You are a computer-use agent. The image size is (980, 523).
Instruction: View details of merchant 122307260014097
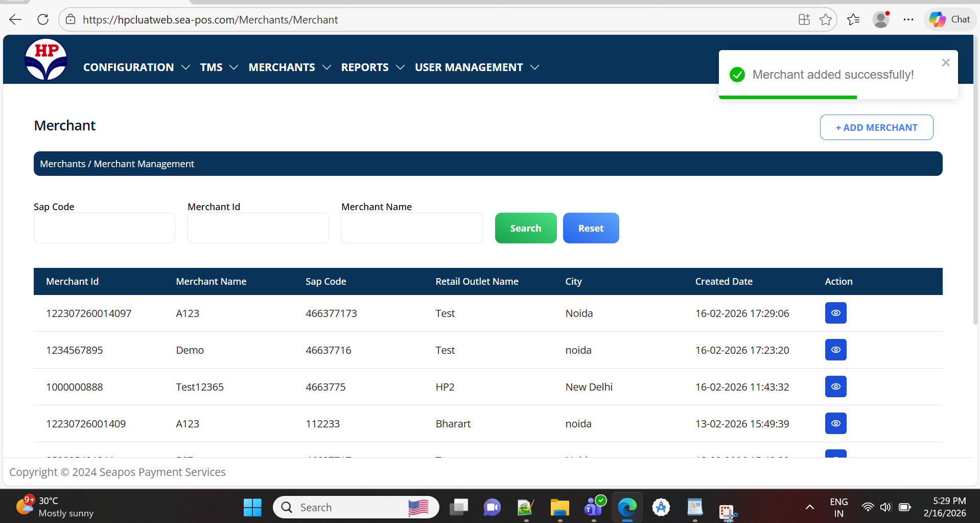pyautogui.click(x=835, y=313)
